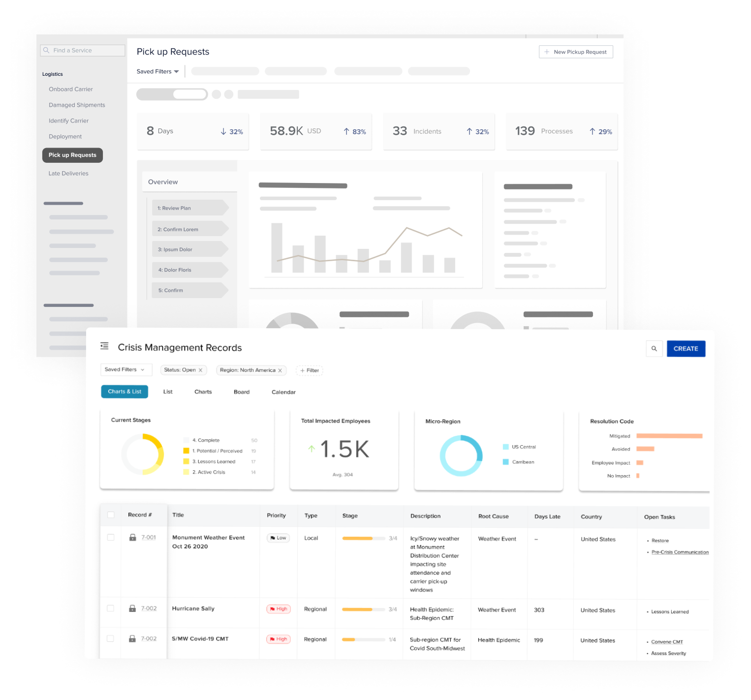
Task: Click New Pickup Request button
Action: click(576, 52)
